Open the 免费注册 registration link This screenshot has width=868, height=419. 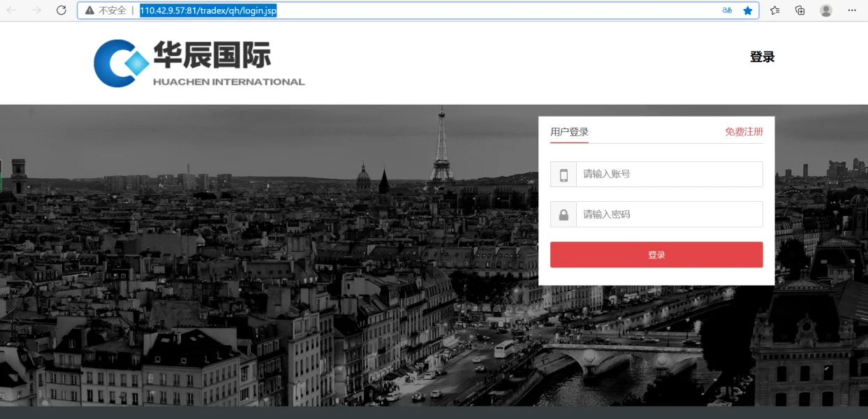[744, 132]
